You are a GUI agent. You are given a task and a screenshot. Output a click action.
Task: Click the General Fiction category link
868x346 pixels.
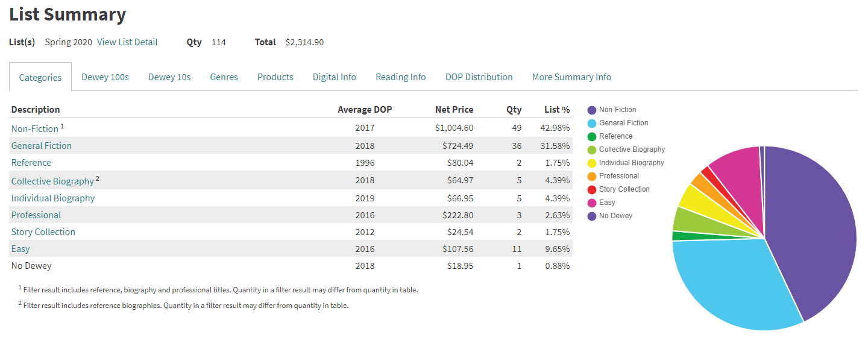click(42, 146)
